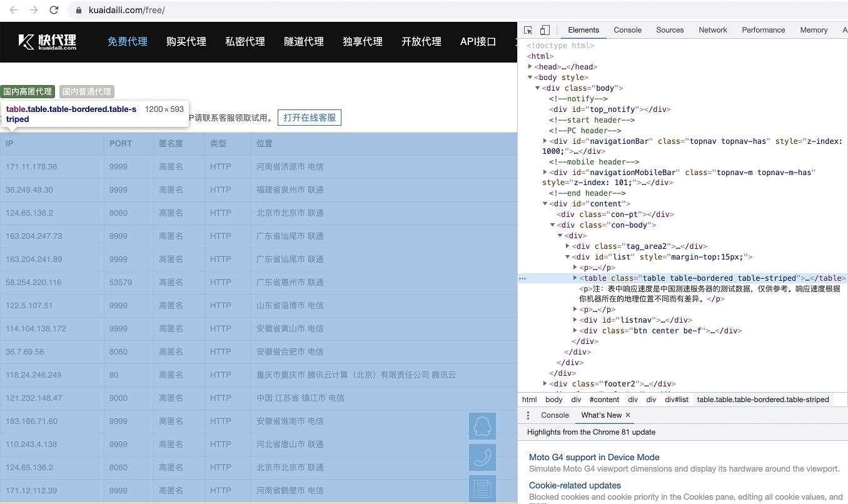848x504 pixels.
Task: Switch to the Console tab in DevTools
Action: pyautogui.click(x=627, y=29)
